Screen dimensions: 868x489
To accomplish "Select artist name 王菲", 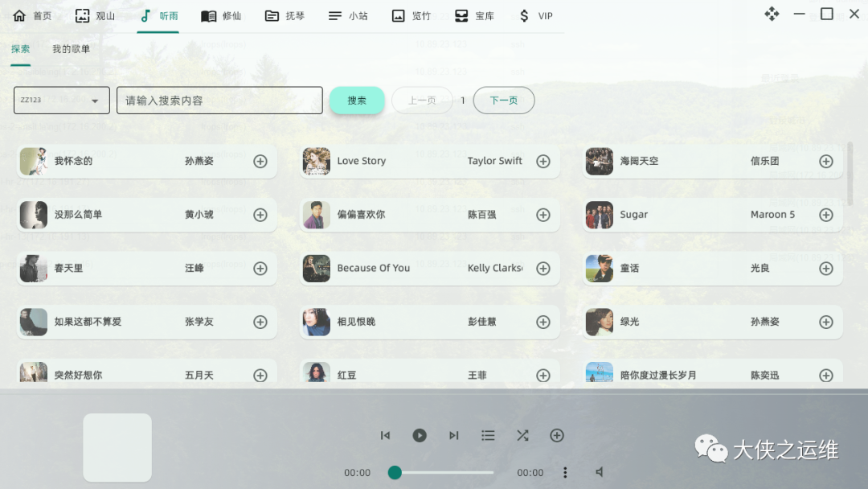I will click(x=477, y=375).
